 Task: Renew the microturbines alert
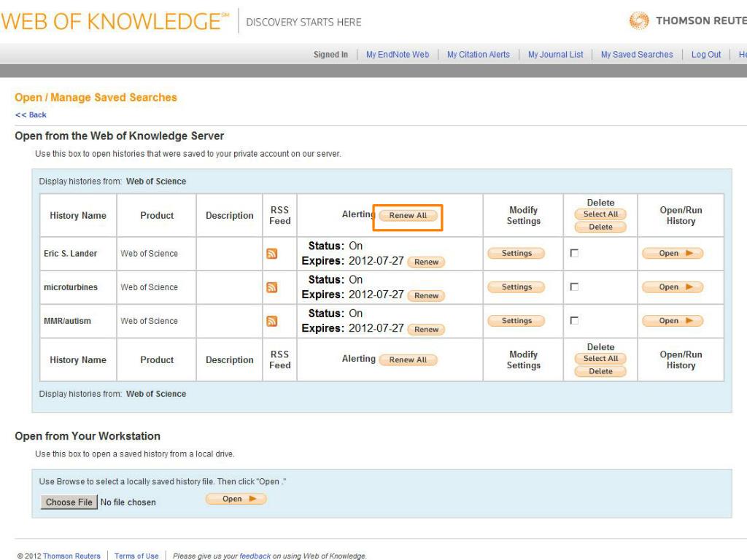pos(426,296)
